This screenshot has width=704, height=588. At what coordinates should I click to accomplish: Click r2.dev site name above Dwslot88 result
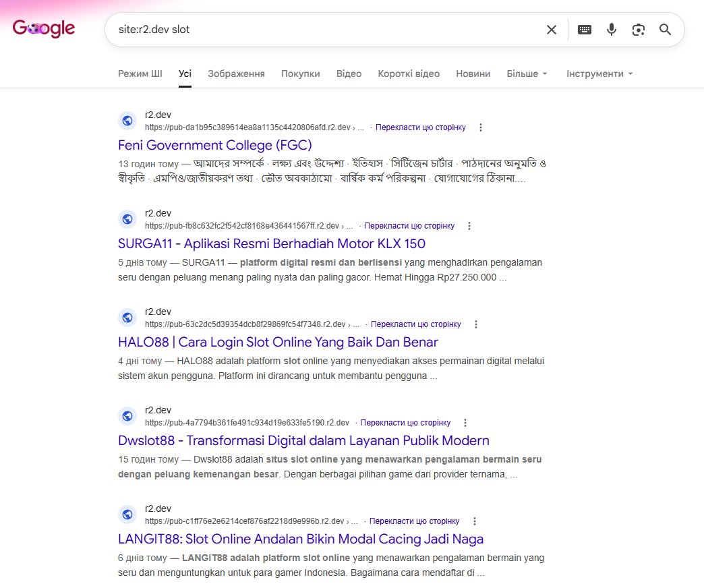click(158, 410)
